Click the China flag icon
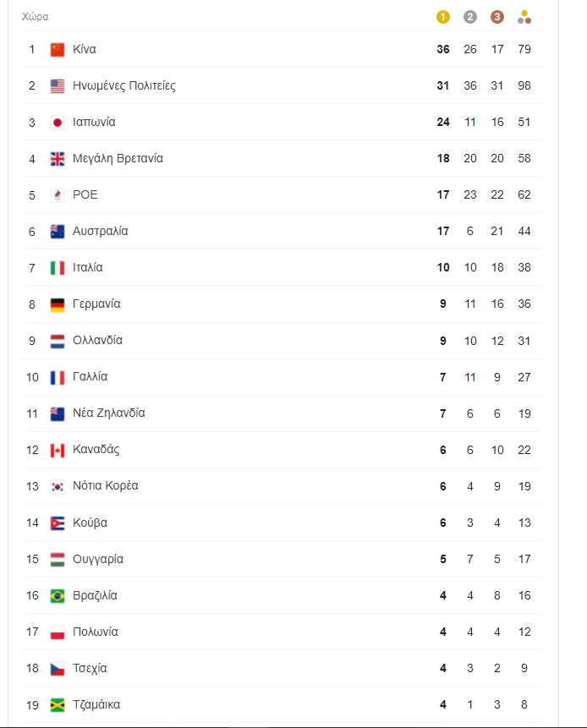Screen dimensions: 587x728 pyautogui.click(x=58, y=49)
